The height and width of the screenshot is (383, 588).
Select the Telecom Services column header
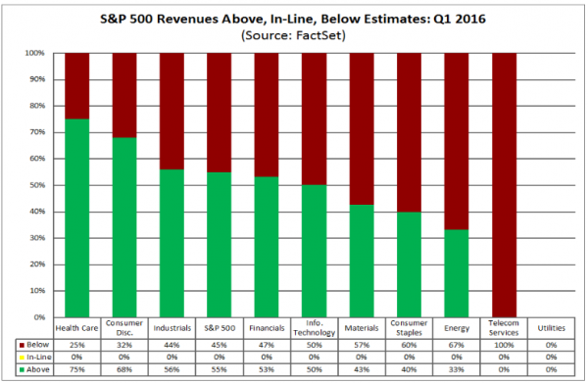click(504, 328)
